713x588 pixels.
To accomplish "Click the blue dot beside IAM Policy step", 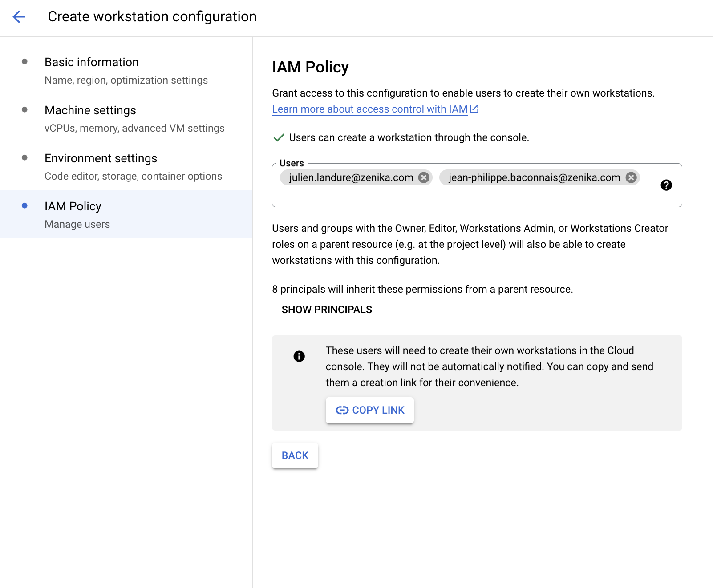I will tap(25, 206).
